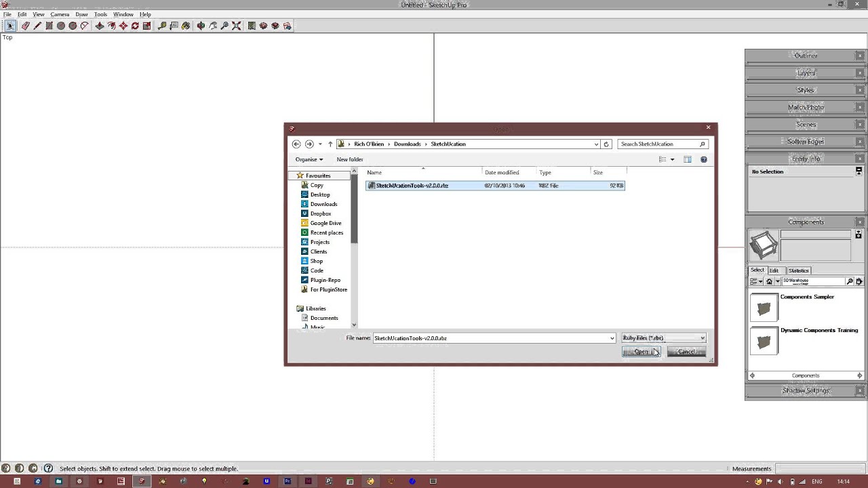
Task: Click the Zoom Extents tool
Action: pos(237,26)
